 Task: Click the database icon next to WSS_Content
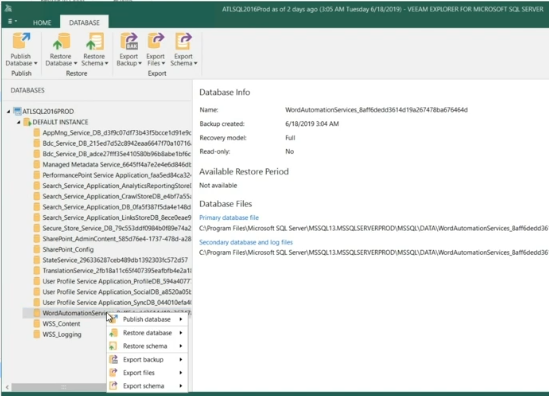pyautogui.click(x=37, y=324)
